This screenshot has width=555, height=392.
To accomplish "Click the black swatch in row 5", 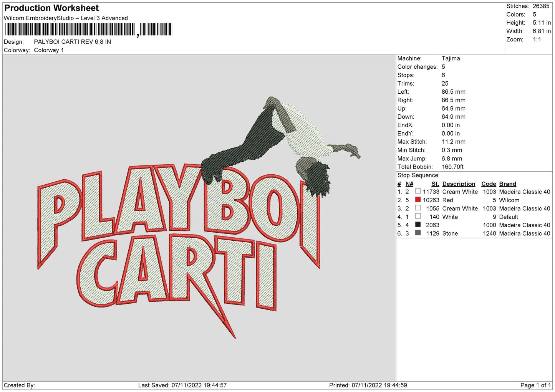I will [418, 225].
